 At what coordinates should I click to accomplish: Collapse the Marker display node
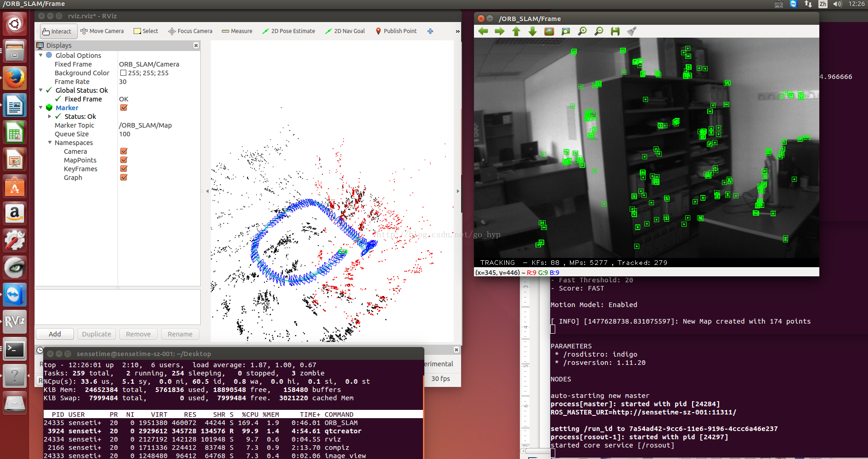41,107
